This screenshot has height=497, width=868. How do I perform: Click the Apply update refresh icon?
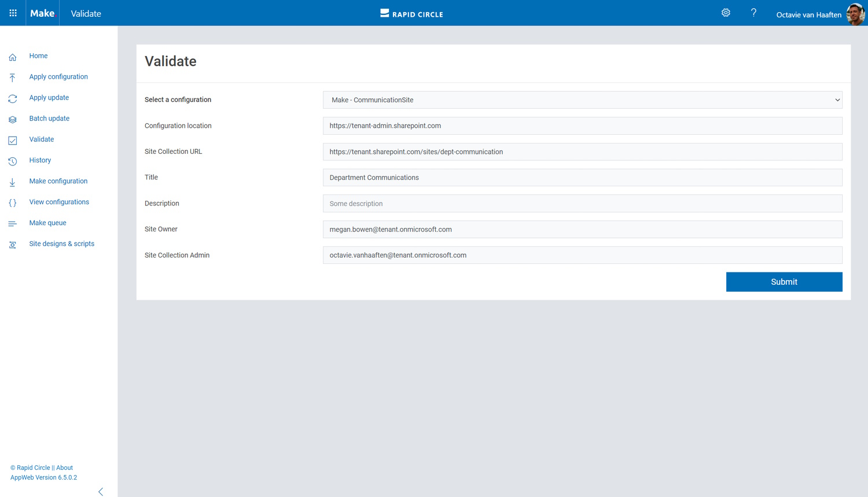pyautogui.click(x=13, y=98)
